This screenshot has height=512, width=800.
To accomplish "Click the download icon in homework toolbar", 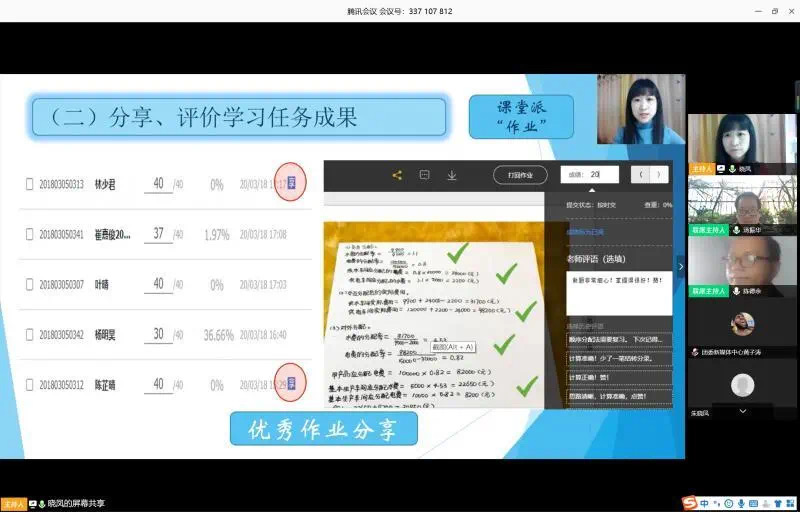I will [x=452, y=175].
